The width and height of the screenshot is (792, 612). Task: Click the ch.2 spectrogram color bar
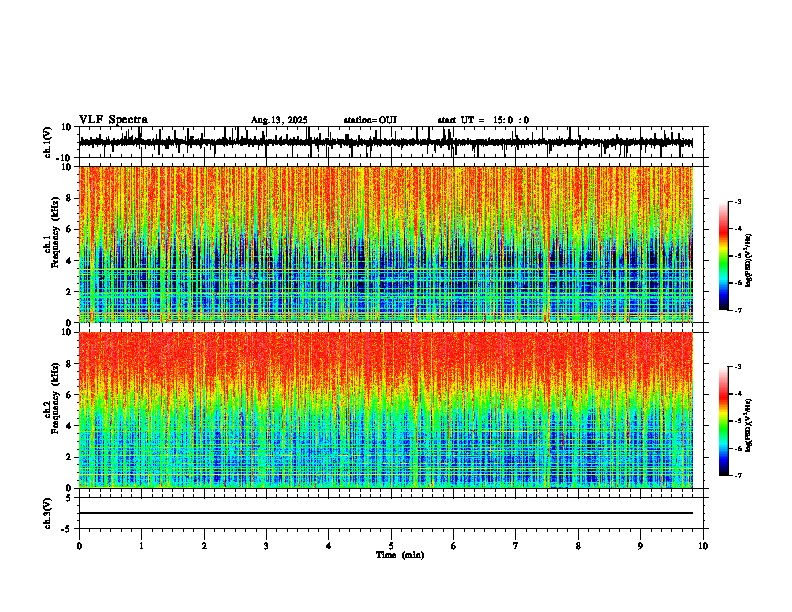[x=724, y=421]
